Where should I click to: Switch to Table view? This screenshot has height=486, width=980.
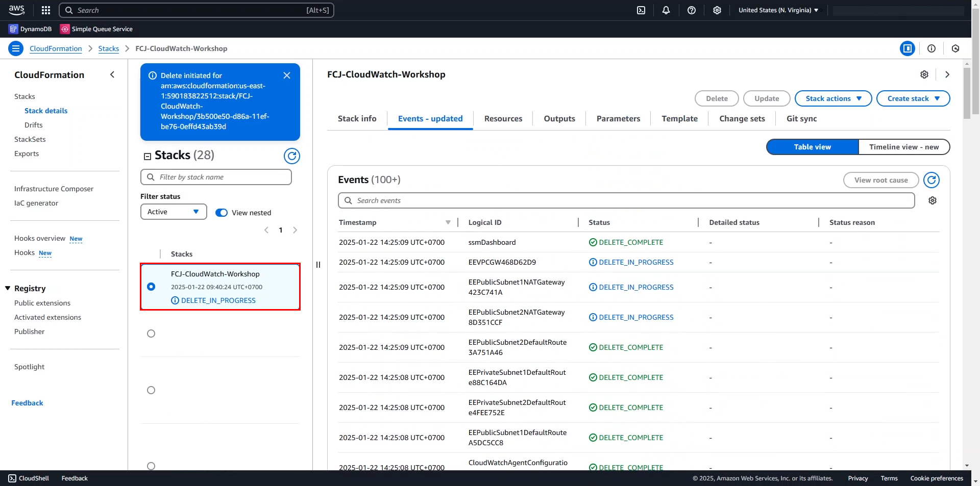[813, 147]
